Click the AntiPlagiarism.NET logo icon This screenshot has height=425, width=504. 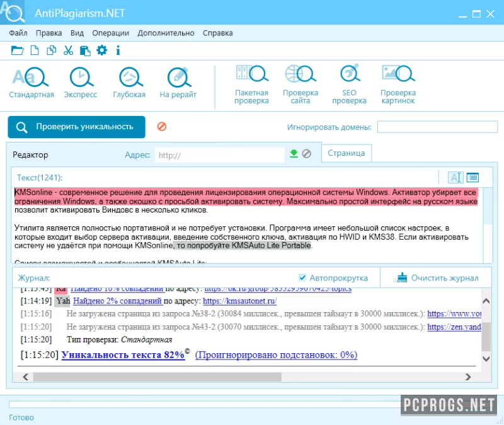tap(12, 12)
